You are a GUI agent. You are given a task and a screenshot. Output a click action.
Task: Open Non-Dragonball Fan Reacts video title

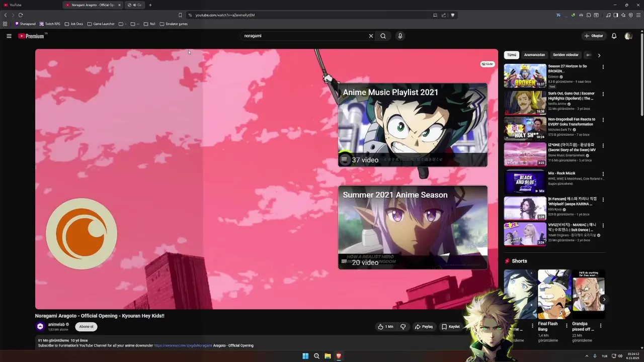click(x=572, y=122)
